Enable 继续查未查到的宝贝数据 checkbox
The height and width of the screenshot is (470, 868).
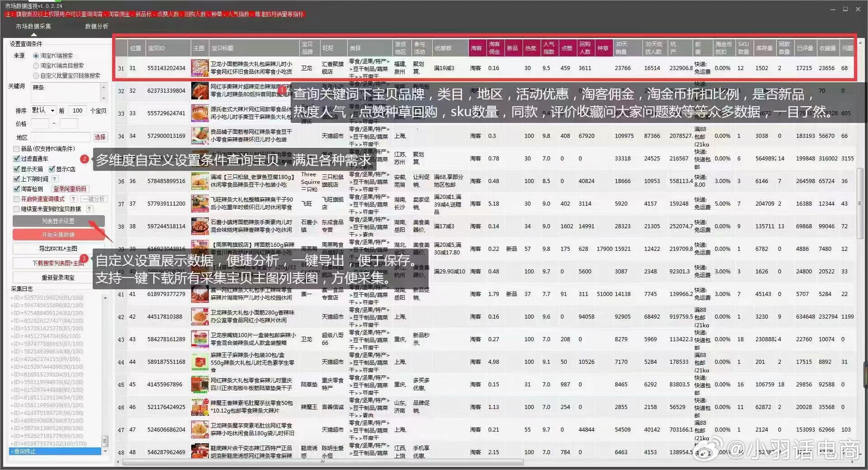tap(17, 209)
